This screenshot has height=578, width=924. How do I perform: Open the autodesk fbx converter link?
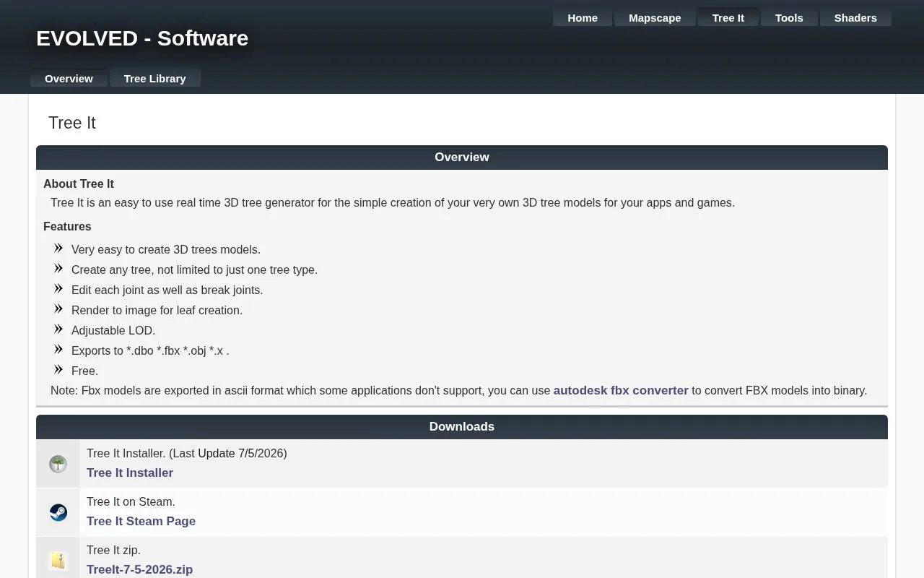coord(621,390)
